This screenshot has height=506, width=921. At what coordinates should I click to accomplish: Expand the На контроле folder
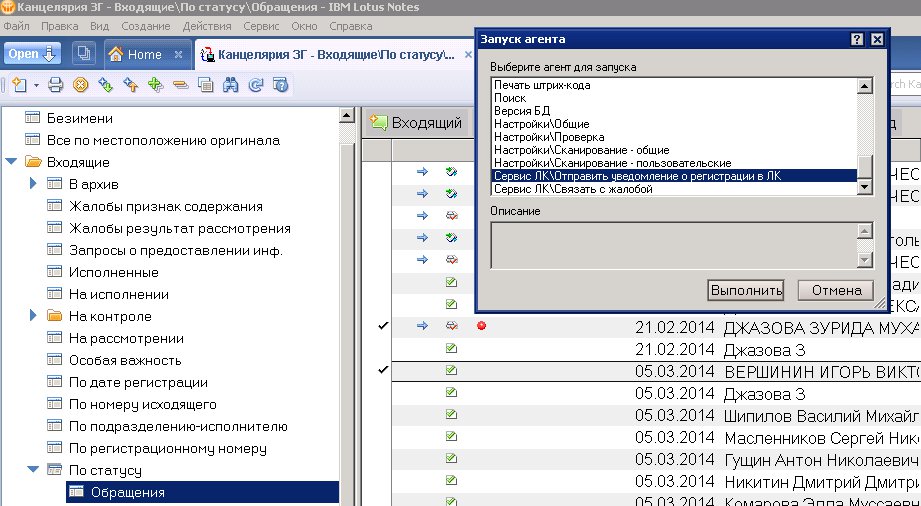pyautogui.click(x=33, y=316)
